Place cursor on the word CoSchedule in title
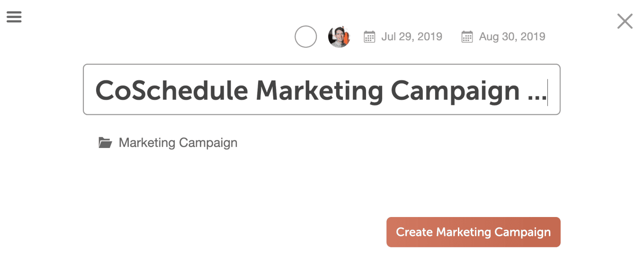 click(x=172, y=90)
